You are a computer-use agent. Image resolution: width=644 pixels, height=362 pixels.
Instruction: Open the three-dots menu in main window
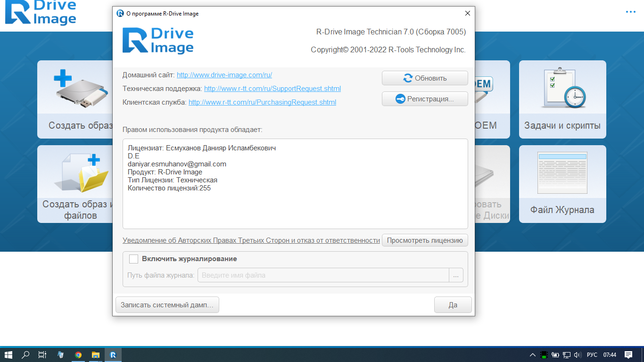tap(631, 12)
